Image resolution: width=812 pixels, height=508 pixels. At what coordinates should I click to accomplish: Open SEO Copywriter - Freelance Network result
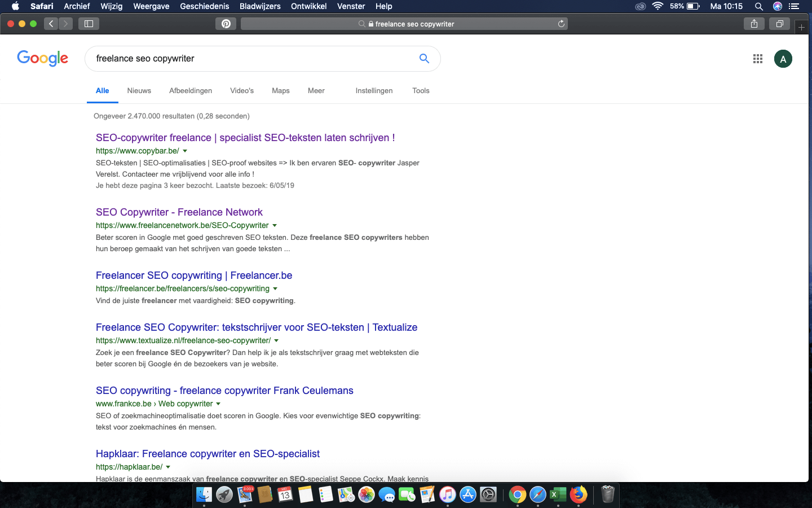coord(179,212)
